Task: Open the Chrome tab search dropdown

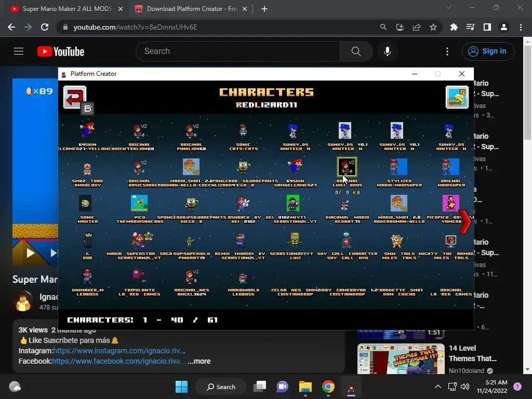Action: (448, 7)
